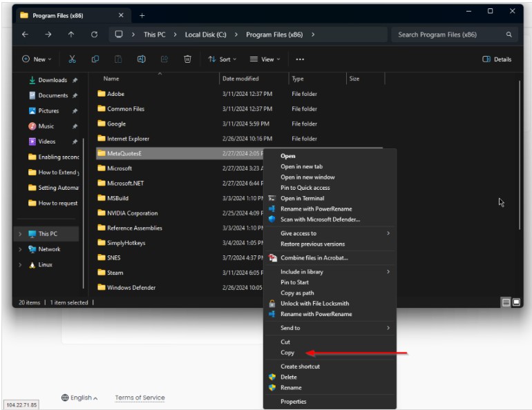
Task: Open Documents in quick access sidebar
Action: pos(53,95)
